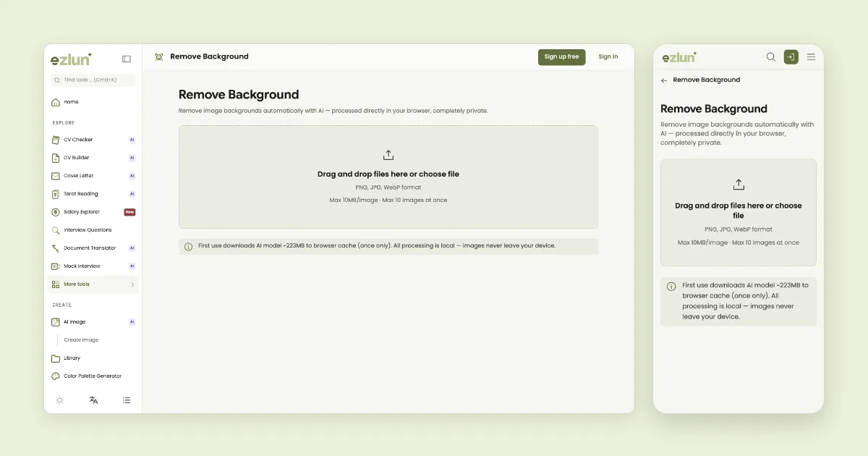The image size is (868, 456).
Task: Tap the green sign-in icon in mobile header
Action: pos(791,57)
